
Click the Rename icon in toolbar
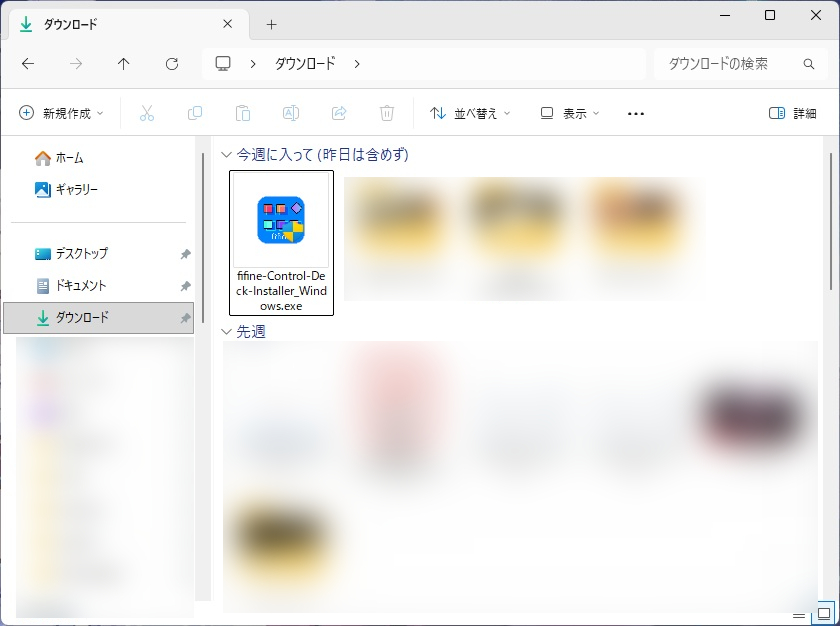(291, 114)
